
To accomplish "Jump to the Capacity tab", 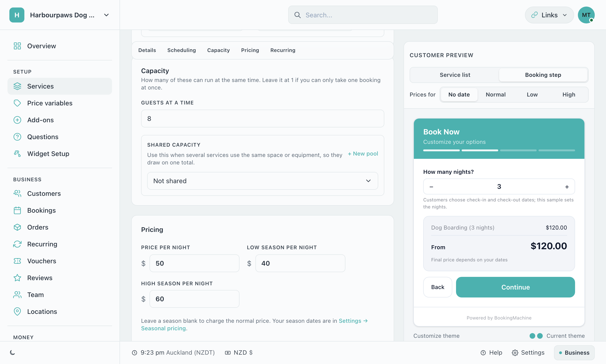I will [218, 50].
